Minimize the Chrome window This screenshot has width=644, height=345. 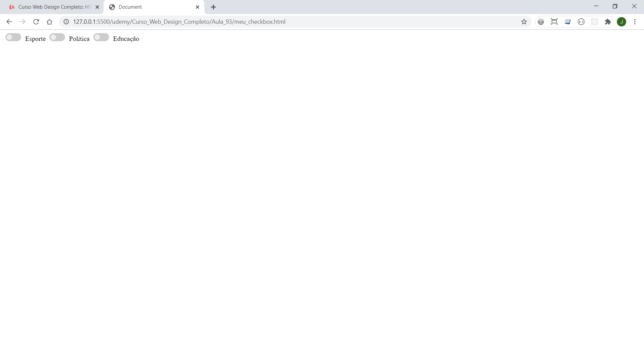596,6
